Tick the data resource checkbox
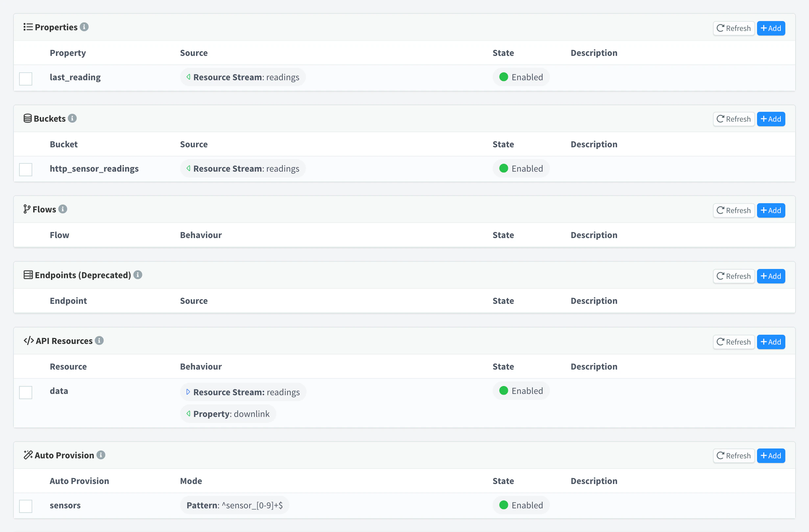 point(26,393)
